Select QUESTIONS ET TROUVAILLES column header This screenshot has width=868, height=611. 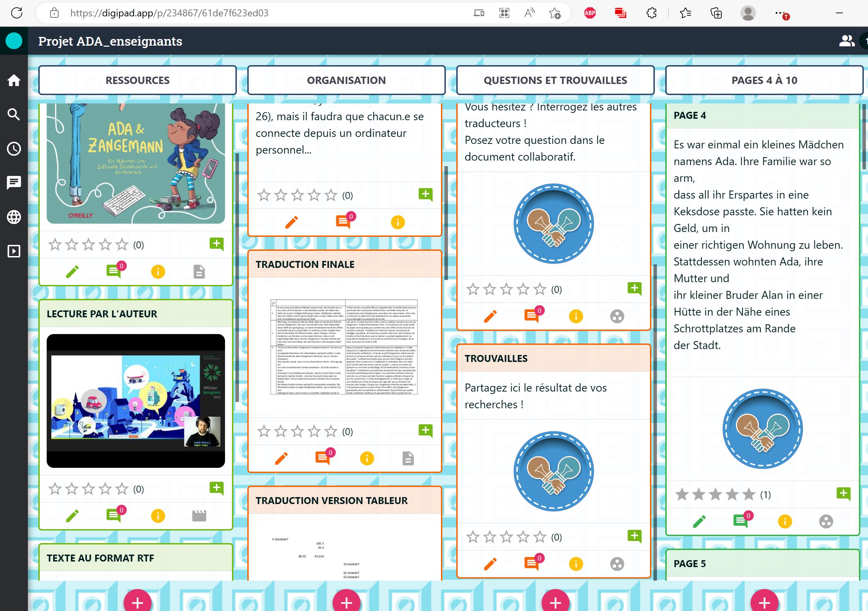click(x=555, y=80)
